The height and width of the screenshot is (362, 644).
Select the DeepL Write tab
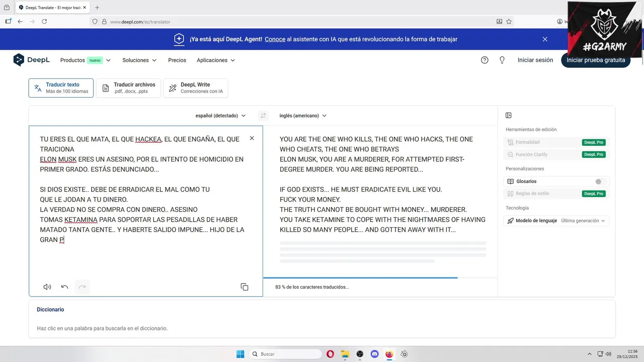tap(196, 88)
